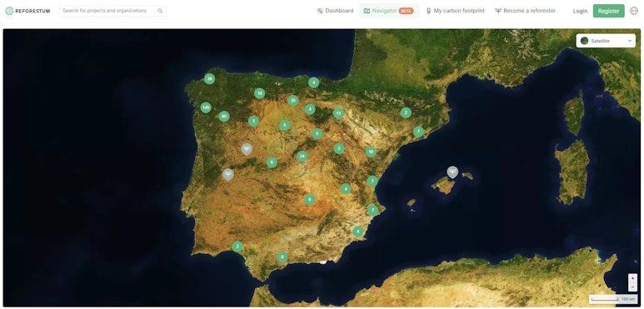Zoom out with the map minus button

pyautogui.click(x=632, y=287)
